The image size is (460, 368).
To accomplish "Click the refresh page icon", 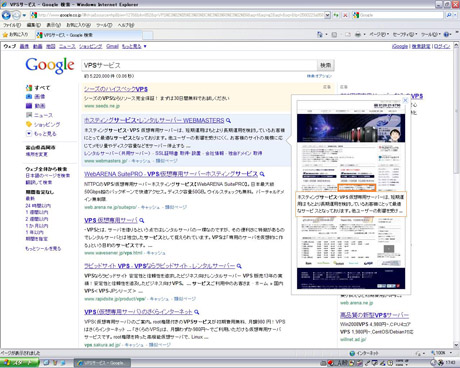I will pos(336,15).
